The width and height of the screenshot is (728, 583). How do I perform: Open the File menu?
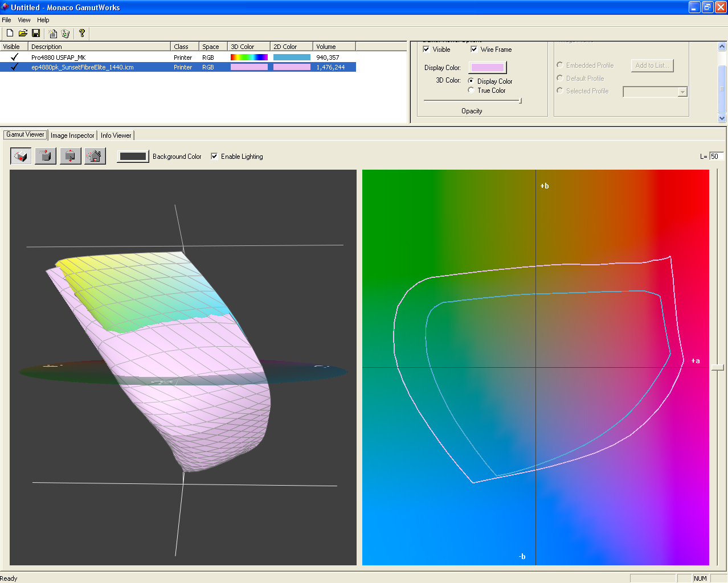coord(7,20)
